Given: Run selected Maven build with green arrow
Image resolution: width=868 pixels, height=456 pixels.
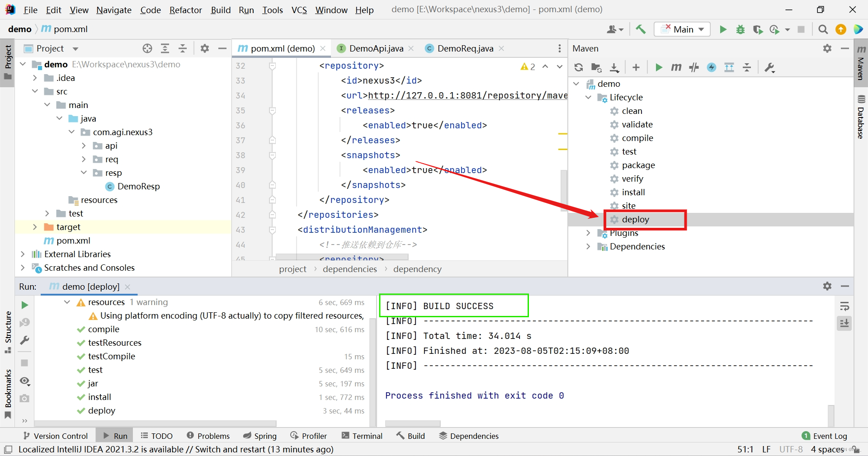Looking at the screenshot, I should 659,67.
